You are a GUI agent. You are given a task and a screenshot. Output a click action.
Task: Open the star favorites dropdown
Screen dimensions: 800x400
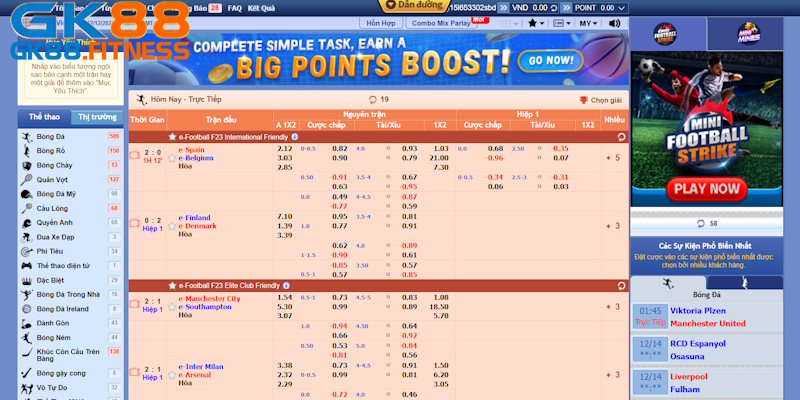point(536,23)
